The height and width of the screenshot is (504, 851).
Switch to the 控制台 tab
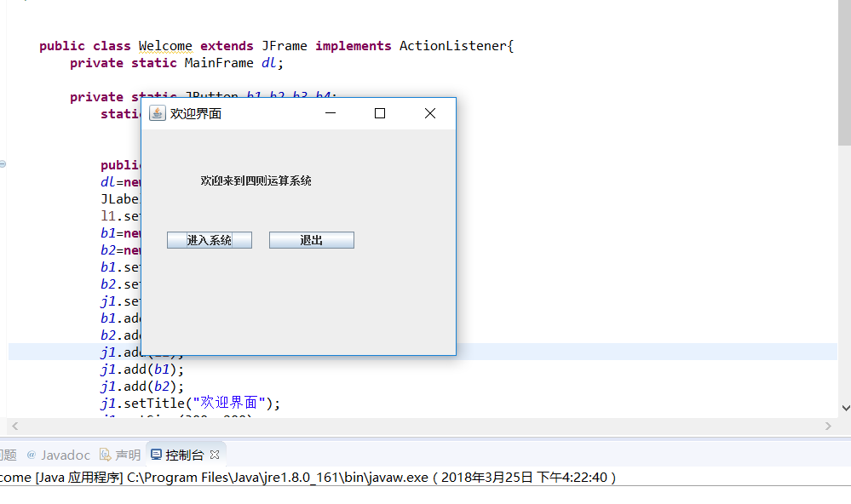pos(185,455)
